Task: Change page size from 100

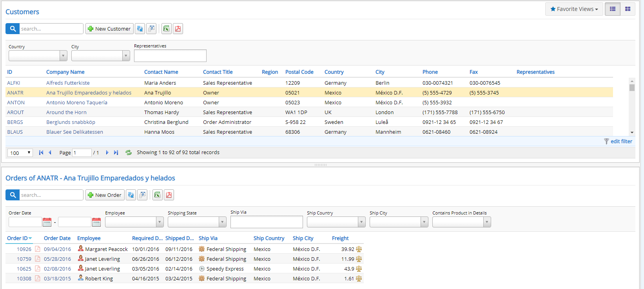Action: coord(20,153)
